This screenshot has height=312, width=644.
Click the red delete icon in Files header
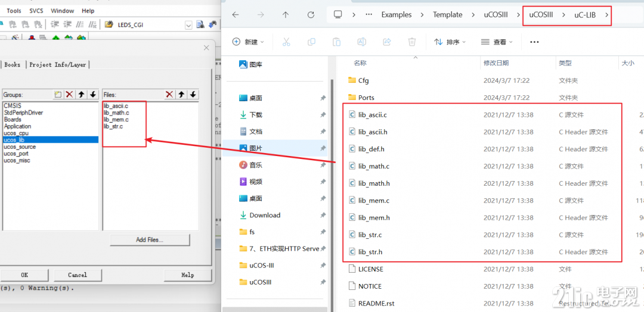pyautogui.click(x=169, y=95)
